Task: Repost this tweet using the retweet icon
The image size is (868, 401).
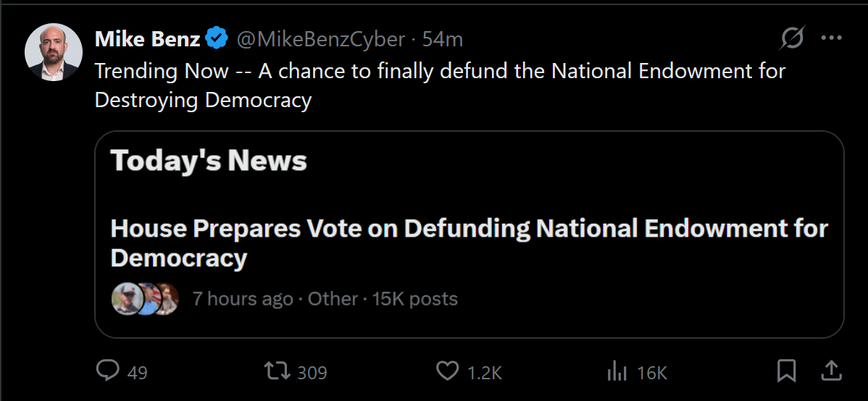Action: [277, 371]
